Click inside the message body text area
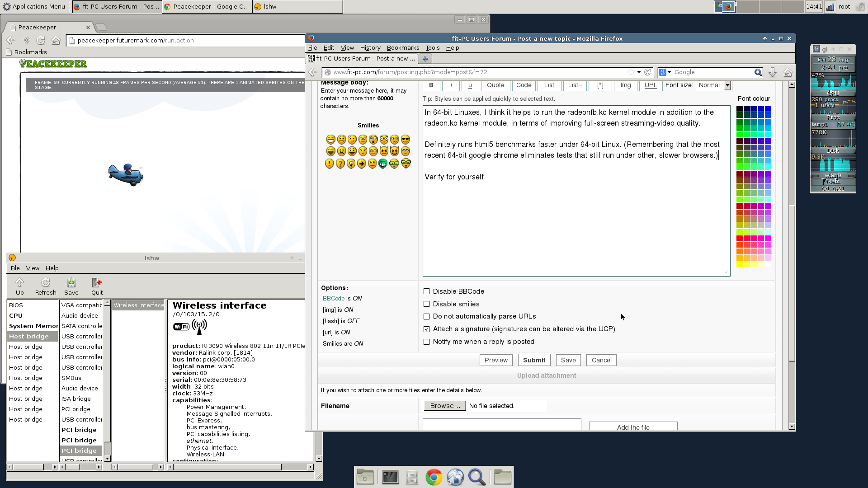Screen dimensions: 868x488 [576, 191]
